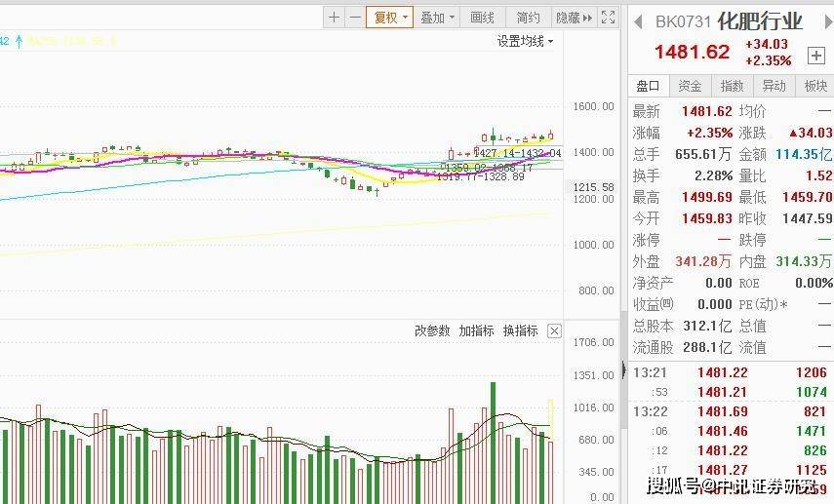Switch to the 异动 tab
Image resolution: width=834 pixels, height=504 pixels.
pos(774,86)
